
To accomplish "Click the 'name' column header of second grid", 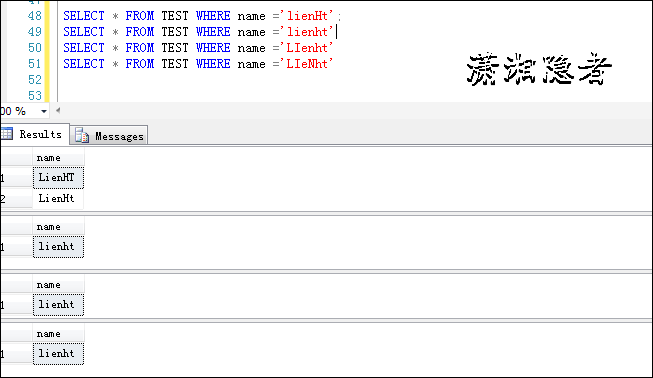I will pos(58,227).
